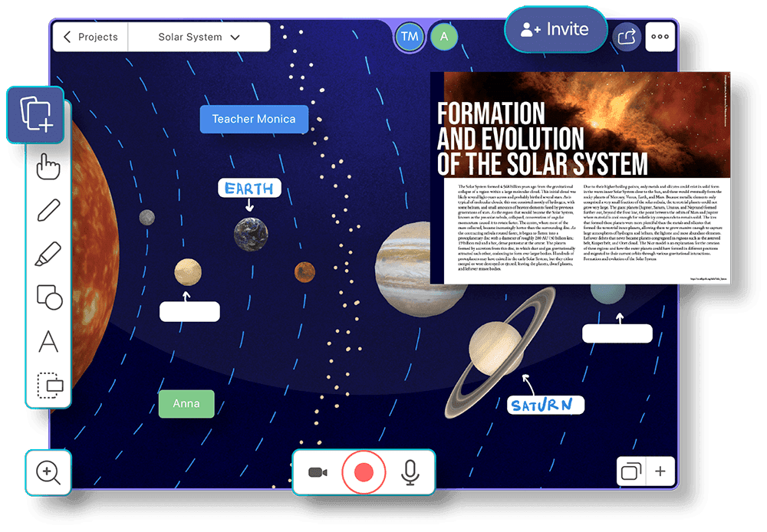Select the Earth planet image
This screenshot has height=532, width=767.
tap(251, 235)
